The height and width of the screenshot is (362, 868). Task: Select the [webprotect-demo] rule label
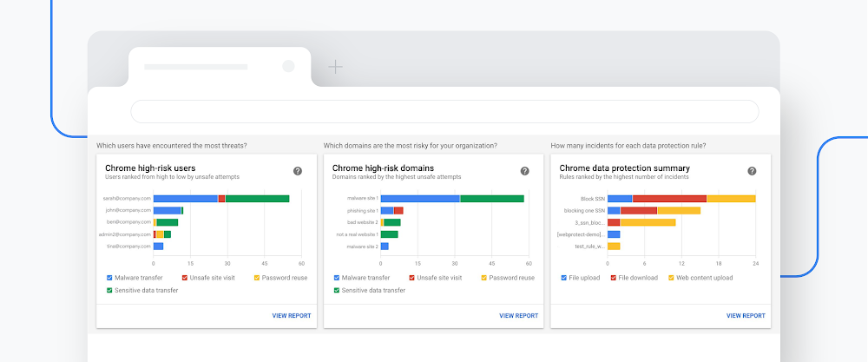click(582, 234)
